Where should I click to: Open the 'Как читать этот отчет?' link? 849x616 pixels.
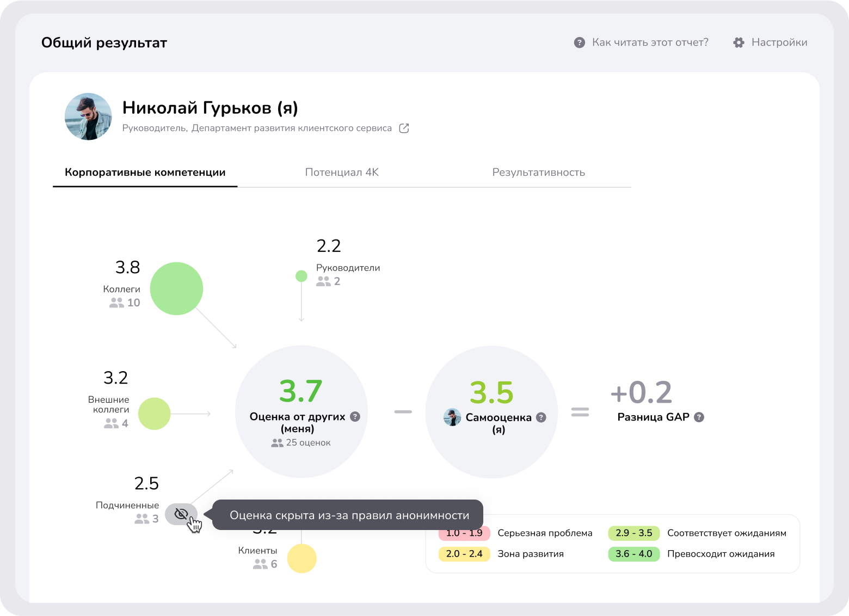(650, 42)
